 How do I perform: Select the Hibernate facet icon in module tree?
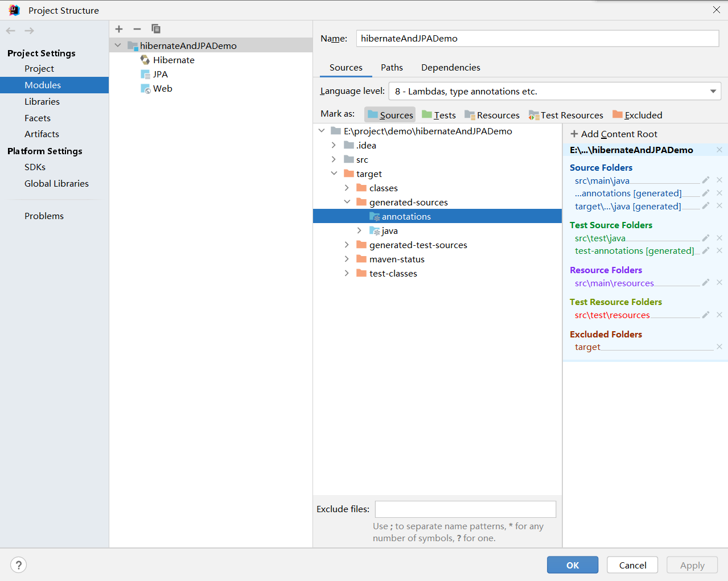pyautogui.click(x=145, y=60)
